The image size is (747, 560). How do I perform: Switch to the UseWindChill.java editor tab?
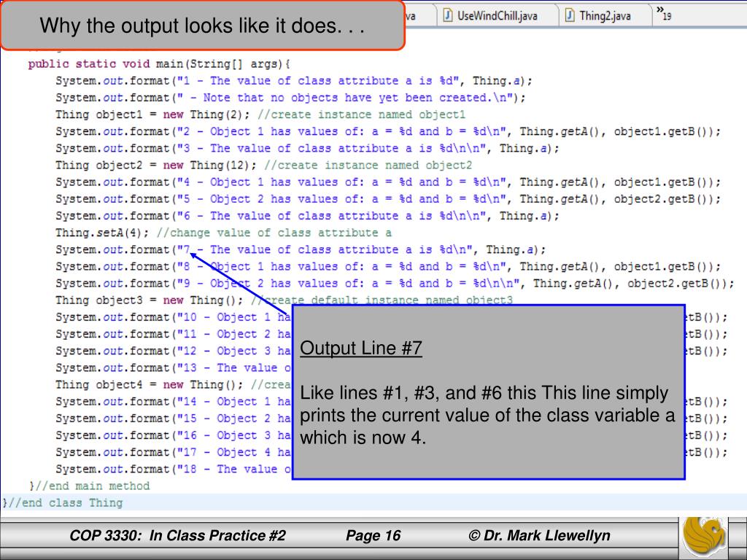497,16
